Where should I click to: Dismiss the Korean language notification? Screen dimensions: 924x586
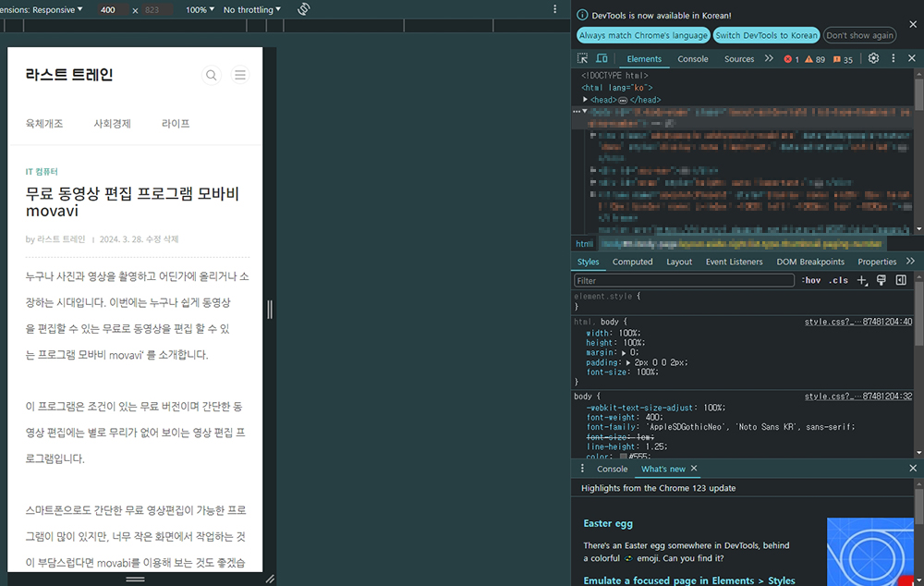coord(913,24)
